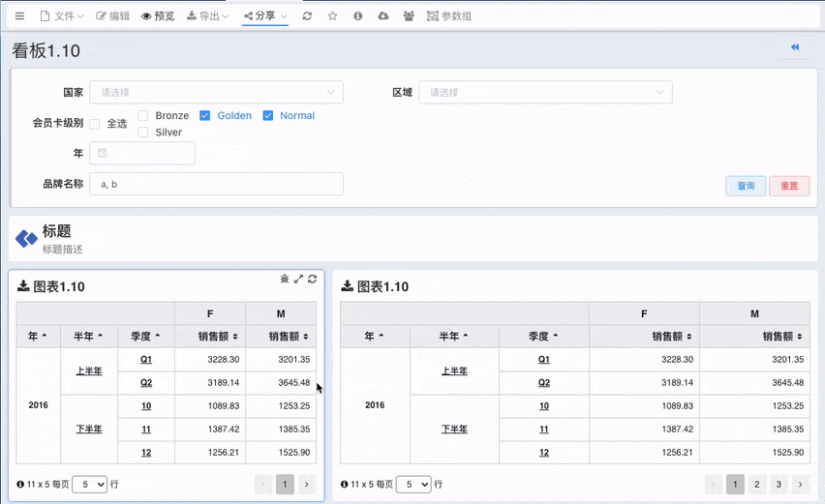Click the cloud download icon
This screenshot has height=504, width=825.
383,16
